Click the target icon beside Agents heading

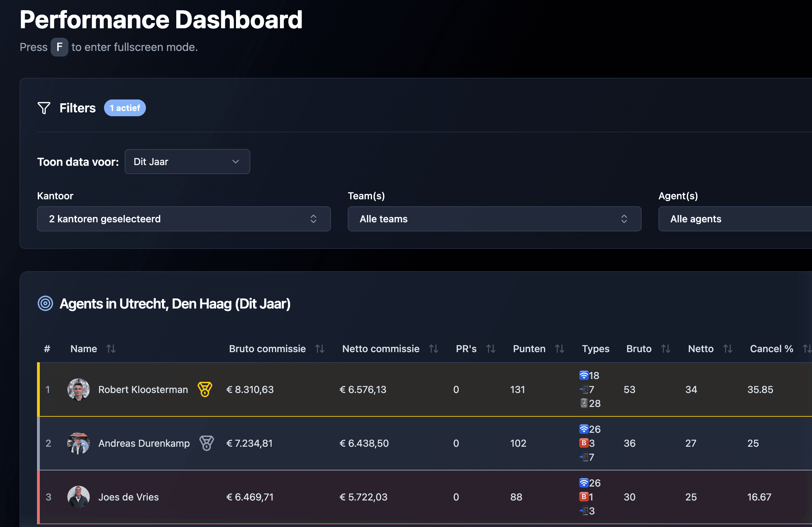point(45,303)
